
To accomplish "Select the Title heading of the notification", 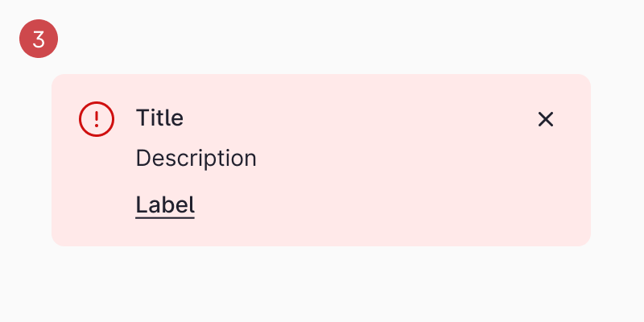I will (x=159, y=118).
